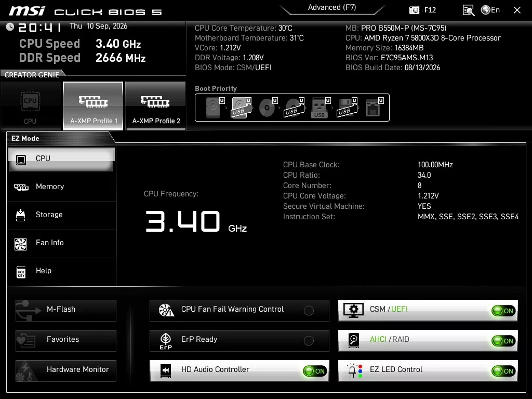Click the AHCI/RAID hard drive icon

click(353, 341)
